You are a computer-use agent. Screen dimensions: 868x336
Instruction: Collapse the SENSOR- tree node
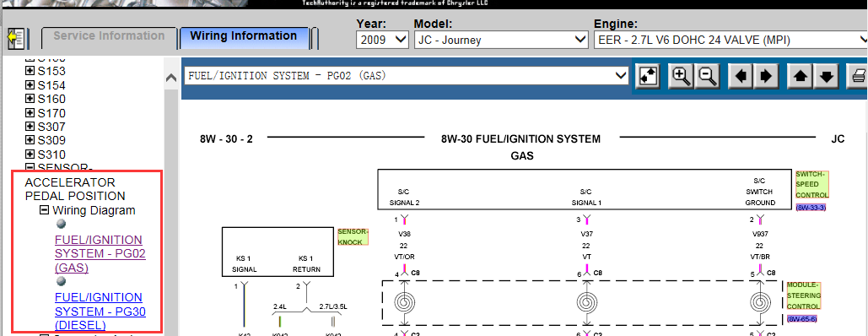(x=30, y=167)
